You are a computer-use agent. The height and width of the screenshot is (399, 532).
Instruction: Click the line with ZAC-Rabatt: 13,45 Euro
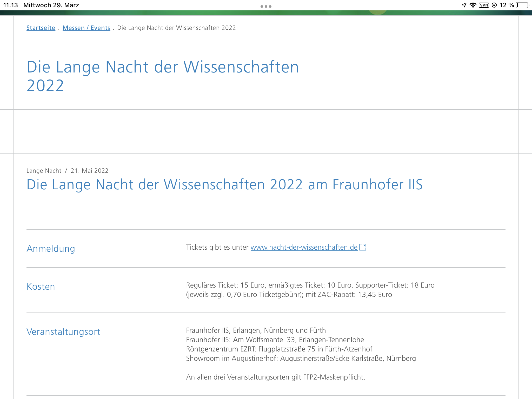point(289,295)
